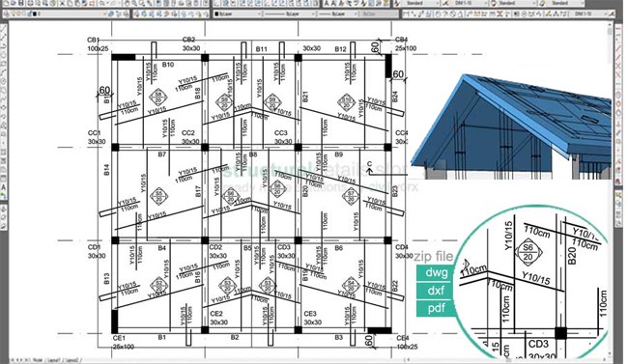Click the black layer color swatch
The height and width of the screenshot is (364, 628).
[x=35, y=14]
